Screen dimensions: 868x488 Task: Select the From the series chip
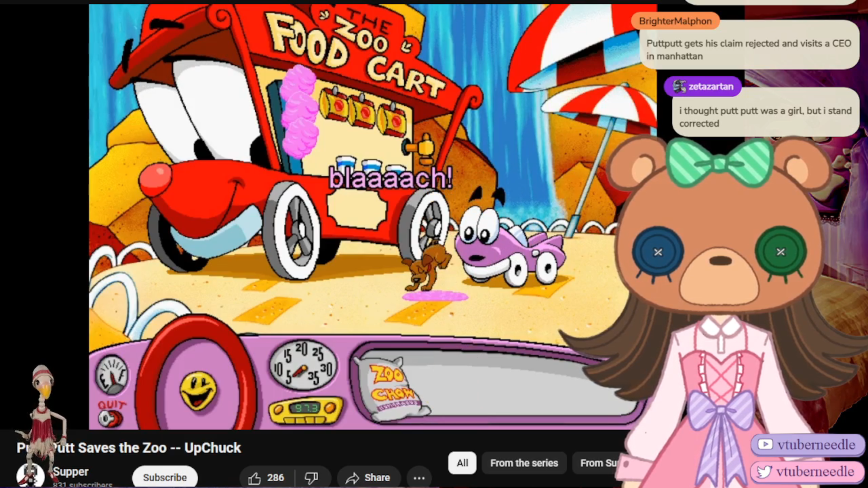(524, 463)
